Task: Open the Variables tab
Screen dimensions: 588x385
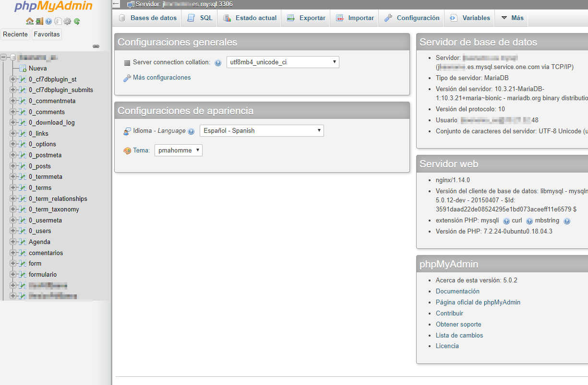Action: [470, 18]
